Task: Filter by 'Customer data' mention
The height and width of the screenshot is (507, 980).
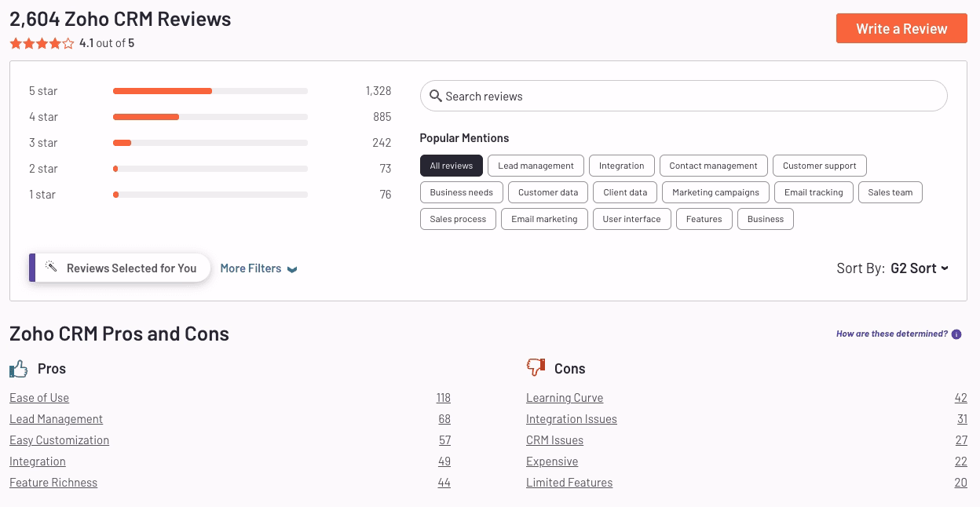Action: tap(548, 192)
